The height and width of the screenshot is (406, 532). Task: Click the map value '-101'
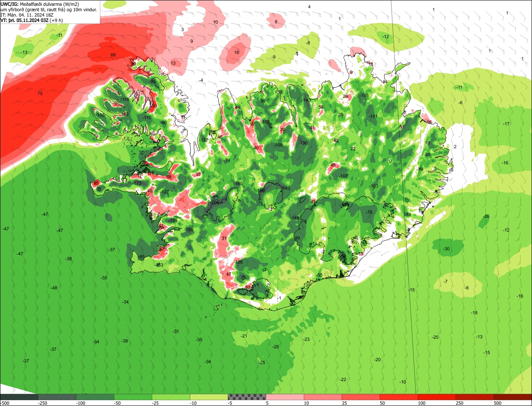[373, 116]
